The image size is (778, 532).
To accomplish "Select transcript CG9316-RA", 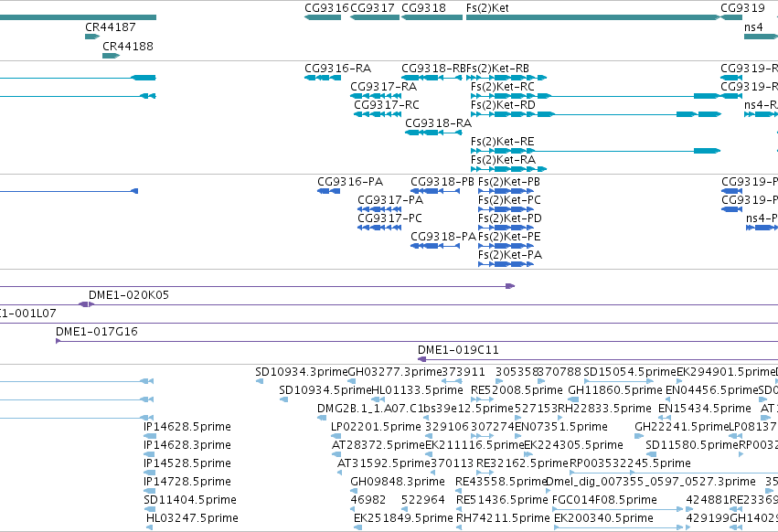I will point(323,78).
